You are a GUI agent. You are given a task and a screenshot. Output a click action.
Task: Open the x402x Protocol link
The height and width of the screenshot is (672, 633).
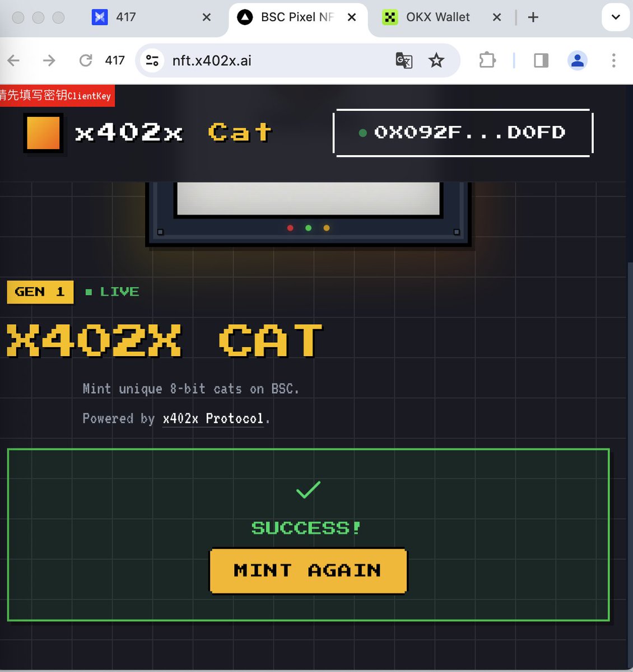pos(213,418)
